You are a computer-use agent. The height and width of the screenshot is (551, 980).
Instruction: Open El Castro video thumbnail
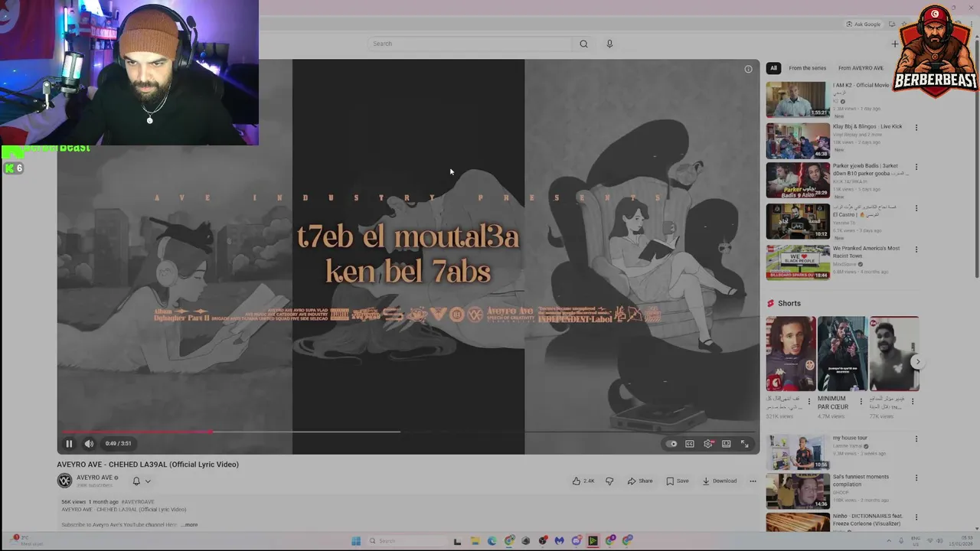pos(797,221)
